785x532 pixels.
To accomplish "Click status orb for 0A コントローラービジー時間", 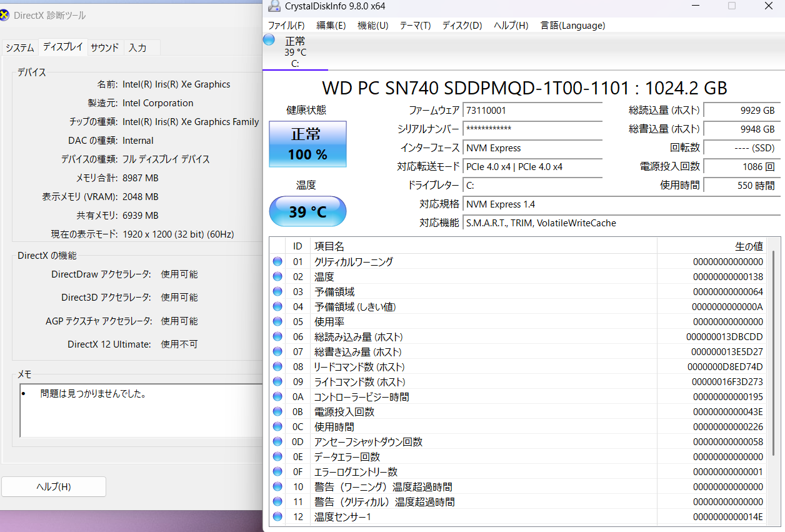I will click(277, 397).
